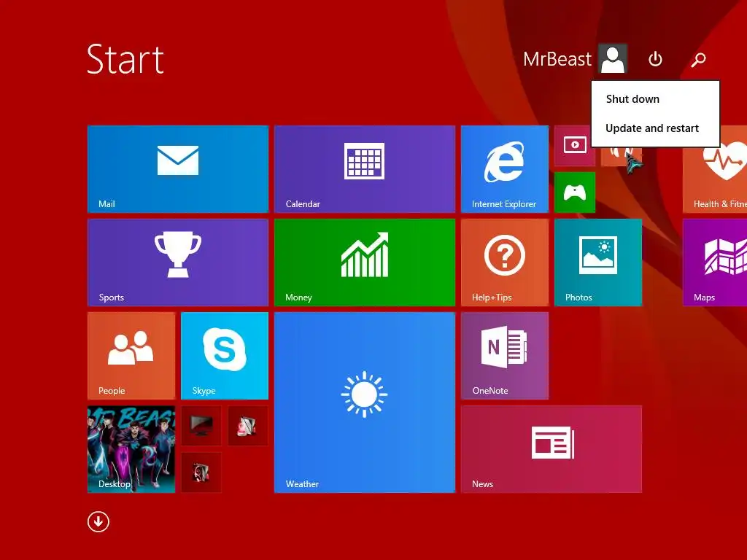747x560 pixels.
Task: Click the Power options icon
Action: pyautogui.click(x=655, y=59)
